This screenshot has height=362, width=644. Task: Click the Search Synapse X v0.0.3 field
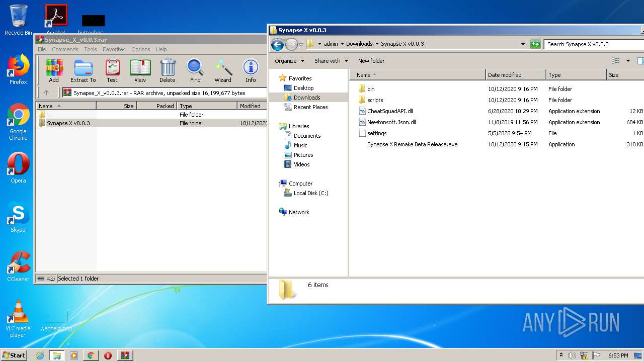pos(594,44)
